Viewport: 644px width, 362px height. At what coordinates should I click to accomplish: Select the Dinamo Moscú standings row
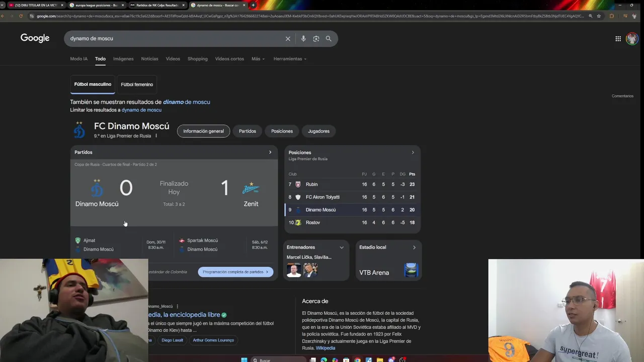pyautogui.click(x=352, y=210)
